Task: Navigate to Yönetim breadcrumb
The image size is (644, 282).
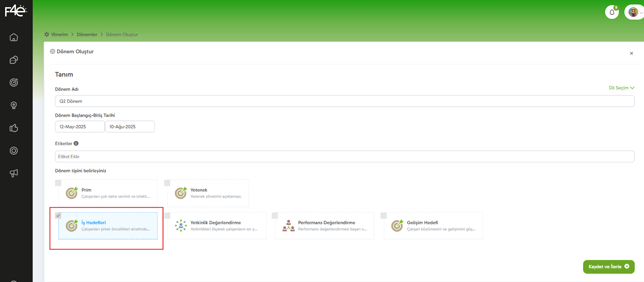Action: [x=59, y=35]
